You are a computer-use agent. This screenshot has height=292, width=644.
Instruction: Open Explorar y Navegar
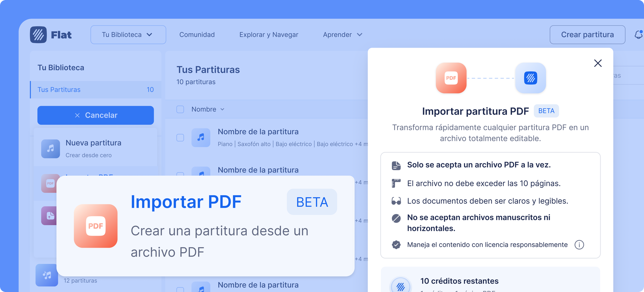point(269,35)
